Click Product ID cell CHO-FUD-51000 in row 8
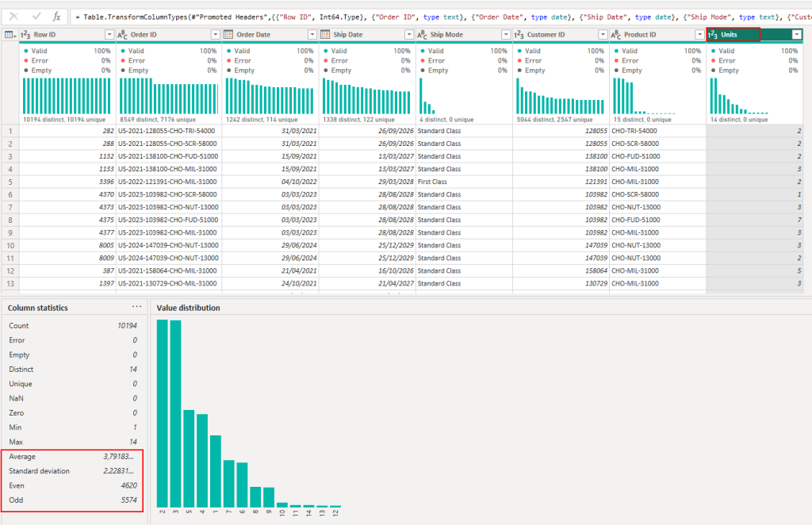Screen dimensions: 812x525 pos(657,220)
